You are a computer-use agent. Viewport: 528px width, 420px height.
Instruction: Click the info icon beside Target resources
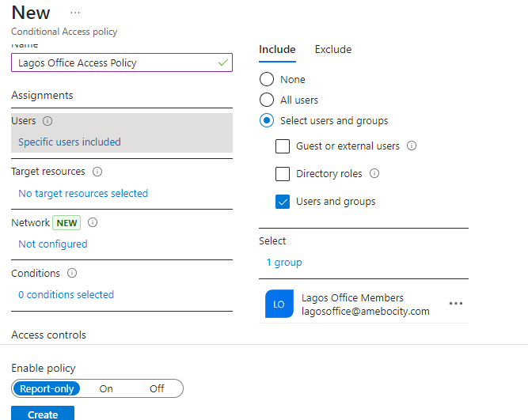point(97,172)
